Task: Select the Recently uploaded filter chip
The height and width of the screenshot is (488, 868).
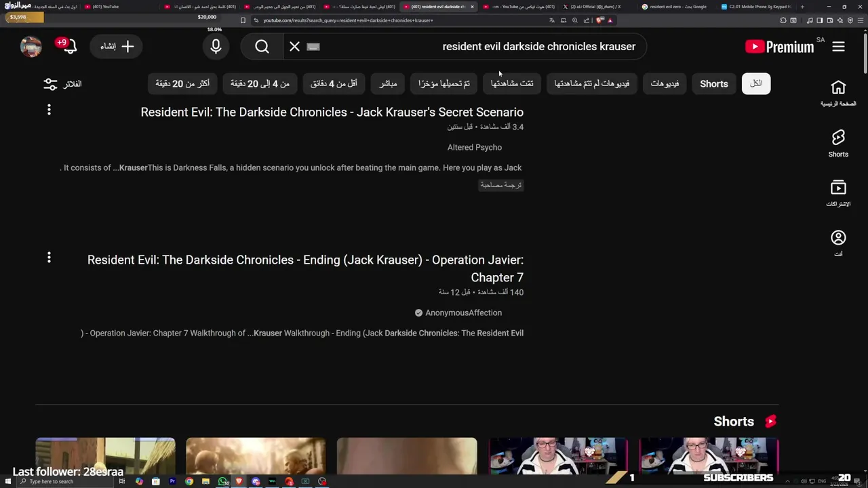Action: click(x=444, y=83)
